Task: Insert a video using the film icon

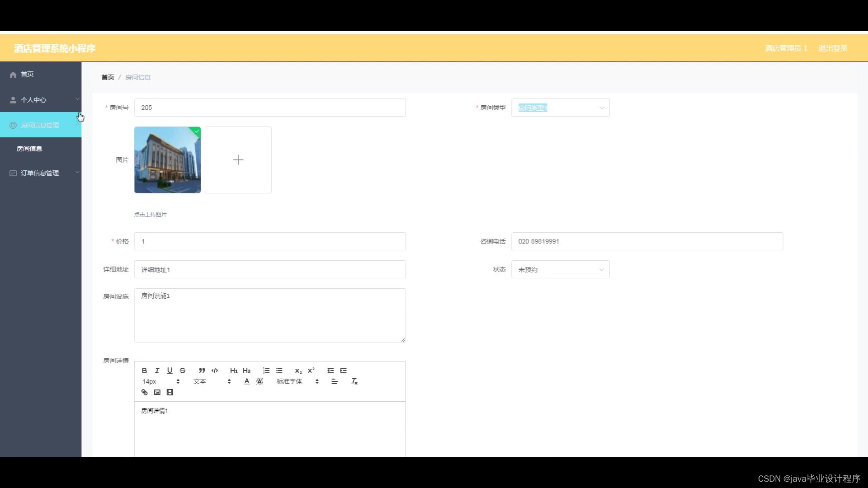Action: coord(170,392)
